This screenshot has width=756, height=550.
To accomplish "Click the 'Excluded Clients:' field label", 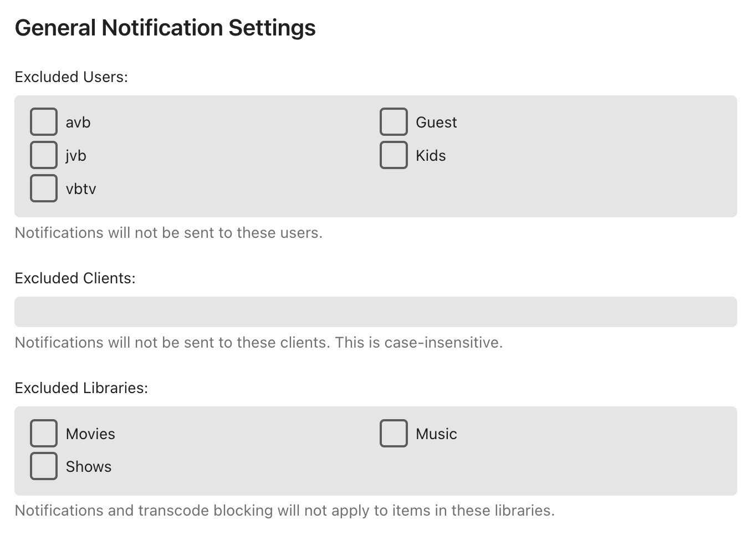I will (75, 278).
